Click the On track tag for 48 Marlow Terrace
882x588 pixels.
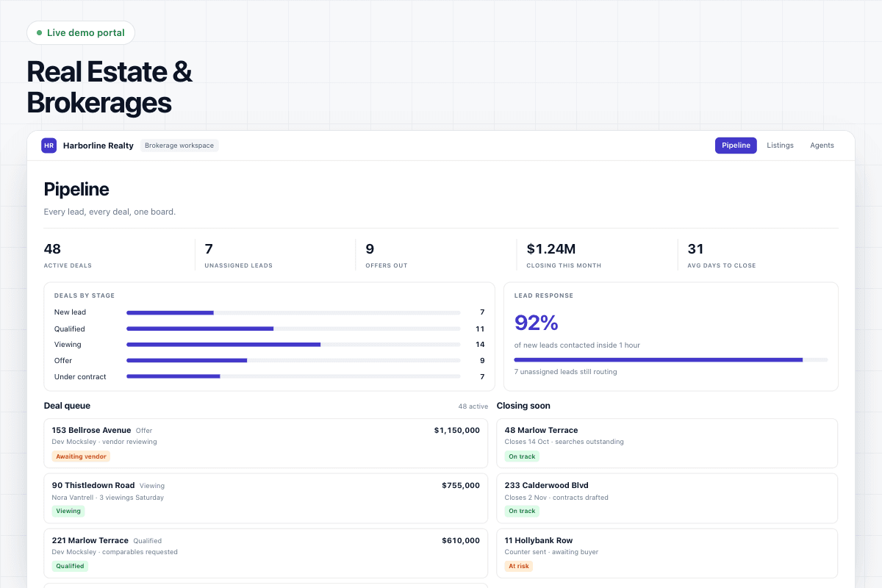pos(522,456)
